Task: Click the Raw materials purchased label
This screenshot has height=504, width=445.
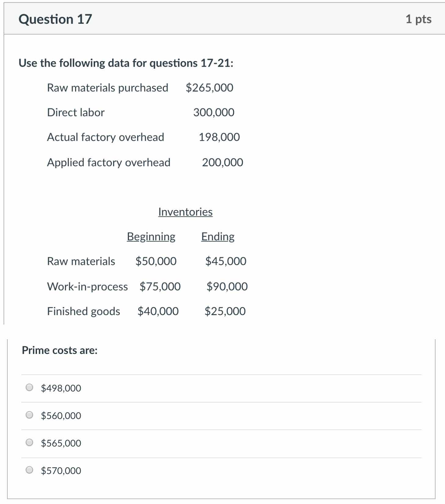Action: coord(108,88)
